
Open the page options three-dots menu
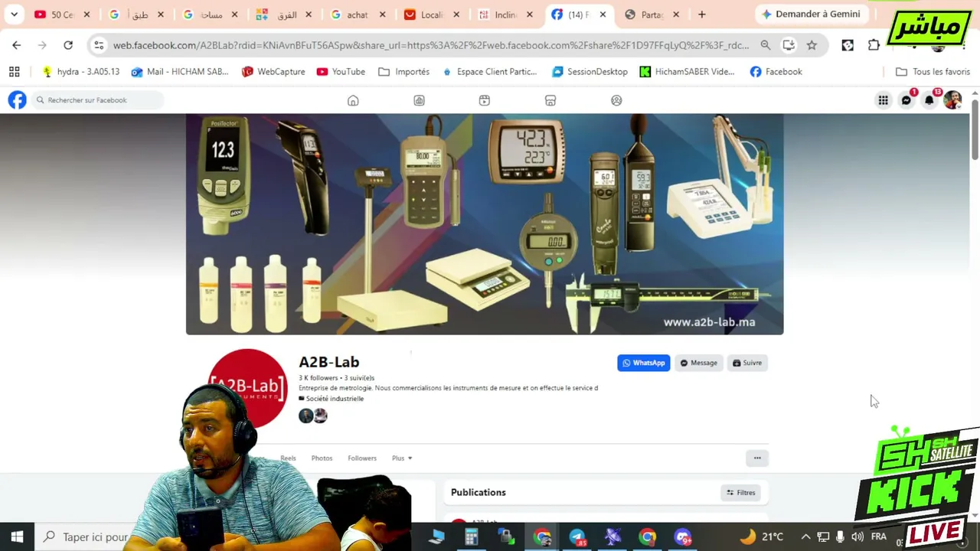[757, 458]
